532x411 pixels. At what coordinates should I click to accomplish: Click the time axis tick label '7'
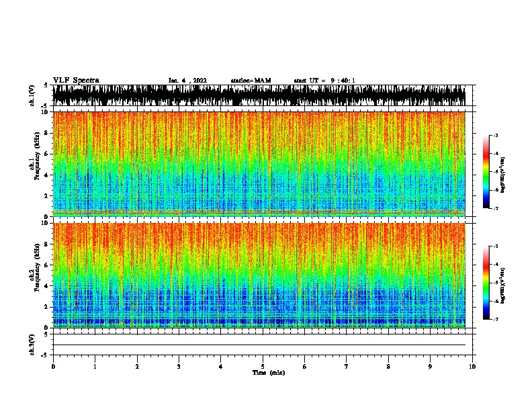[x=347, y=367]
